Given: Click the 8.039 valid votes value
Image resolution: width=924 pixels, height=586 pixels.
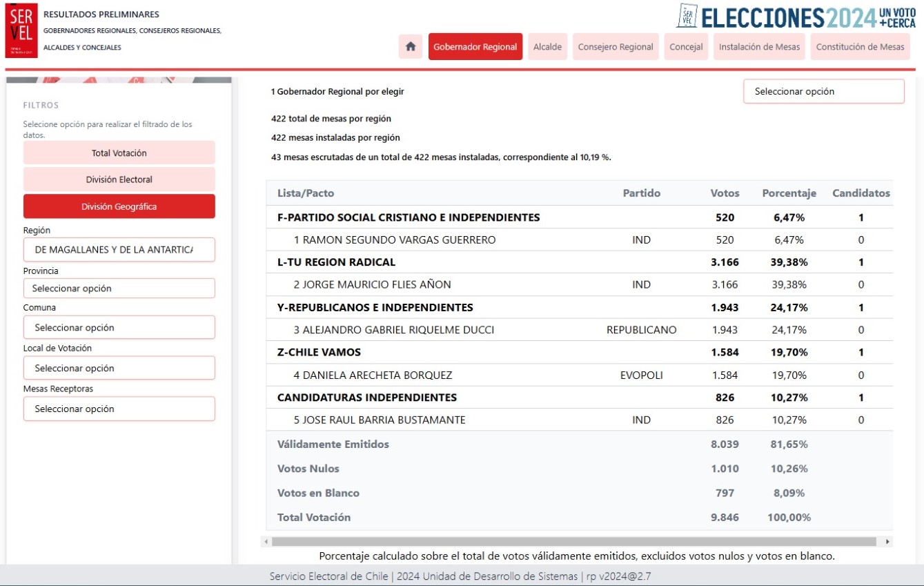Looking at the screenshot, I should (x=725, y=445).
